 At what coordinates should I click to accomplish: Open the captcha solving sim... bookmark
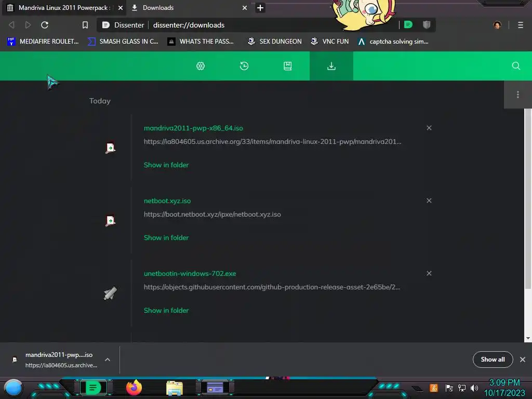coord(393,42)
